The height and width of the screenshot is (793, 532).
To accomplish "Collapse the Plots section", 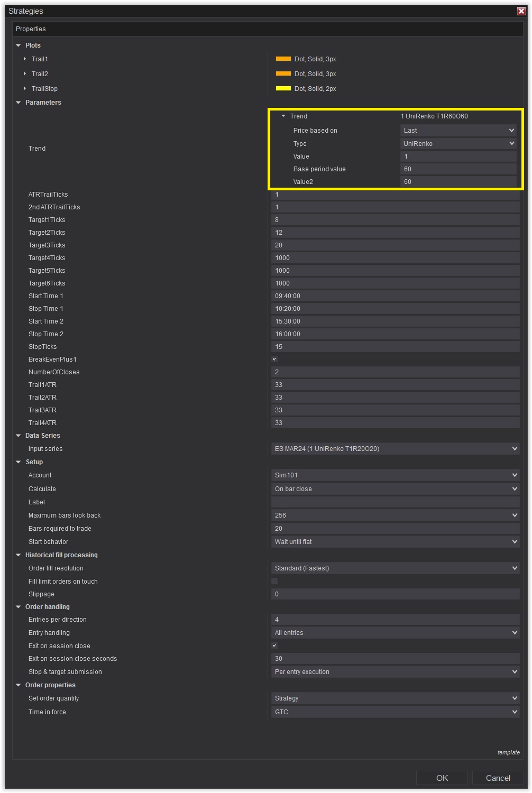I will click(x=19, y=45).
